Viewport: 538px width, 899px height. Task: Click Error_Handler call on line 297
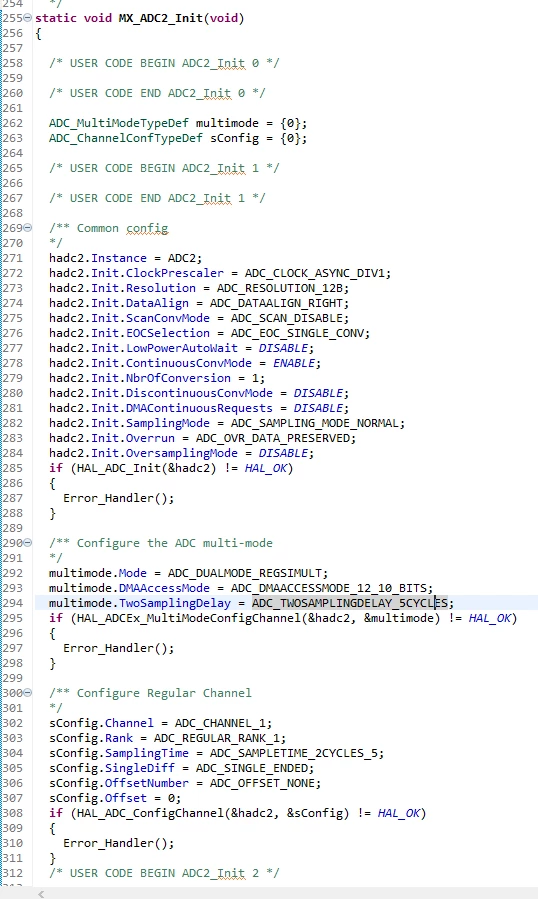click(x=119, y=648)
